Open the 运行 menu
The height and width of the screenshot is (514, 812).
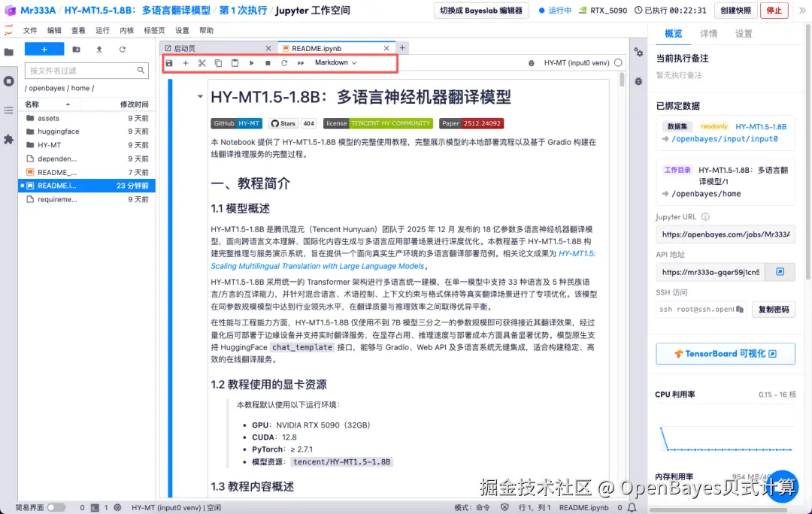pyautogui.click(x=102, y=31)
